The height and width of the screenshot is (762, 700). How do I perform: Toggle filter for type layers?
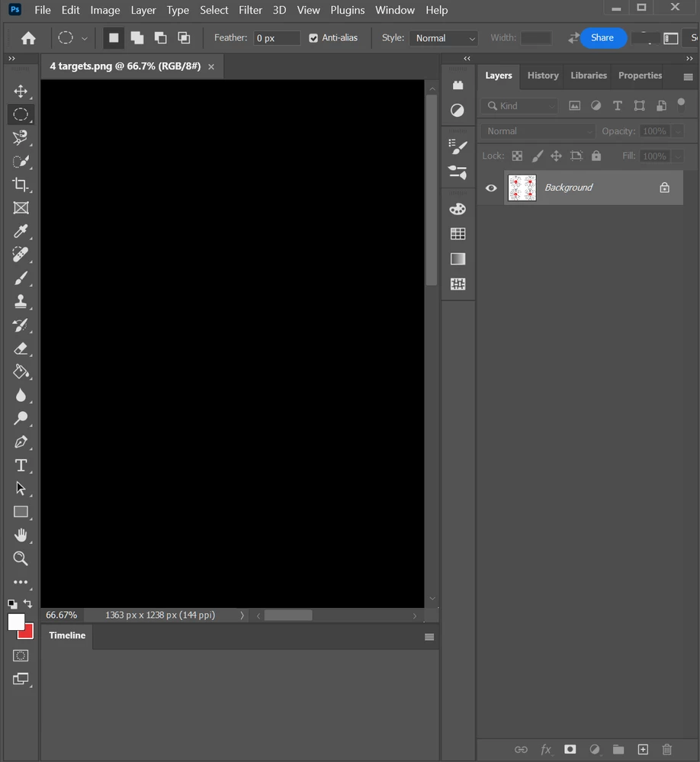coord(618,105)
